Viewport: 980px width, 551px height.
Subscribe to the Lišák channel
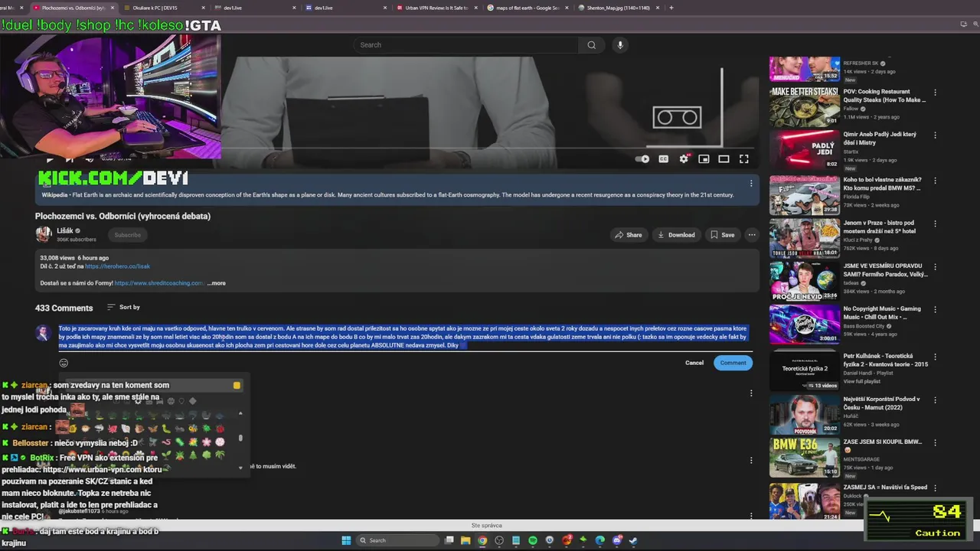(x=127, y=235)
